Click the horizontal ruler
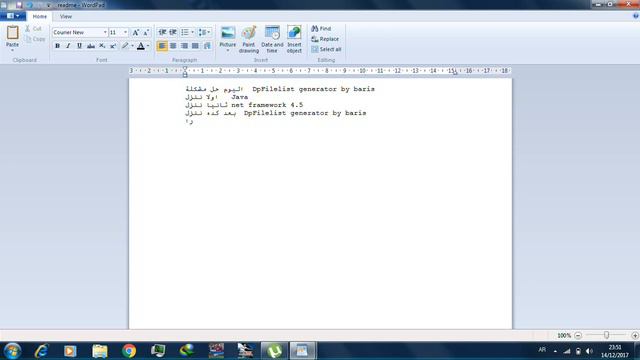The height and width of the screenshot is (360, 640). (320, 71)
